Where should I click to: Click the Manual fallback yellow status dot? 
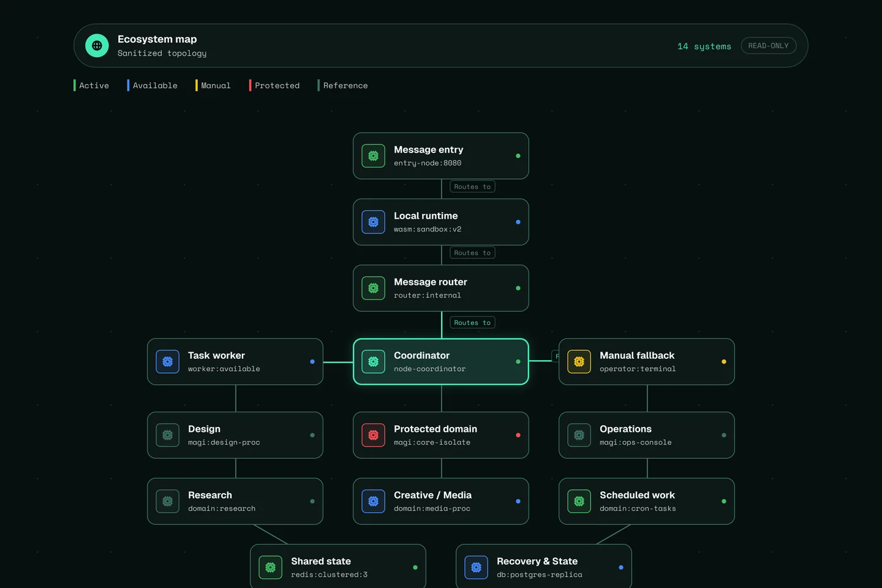pyautogui.click(x=724, y=361)
